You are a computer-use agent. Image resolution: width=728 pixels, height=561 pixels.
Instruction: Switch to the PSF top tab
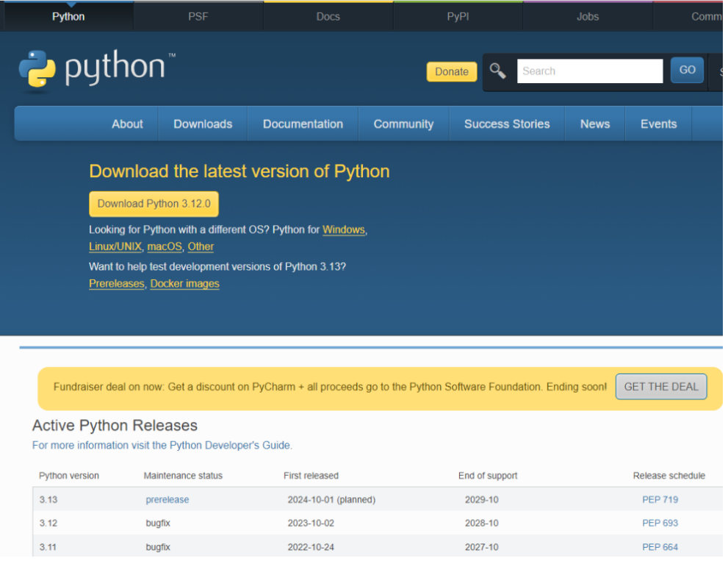(x=198, y=17)
